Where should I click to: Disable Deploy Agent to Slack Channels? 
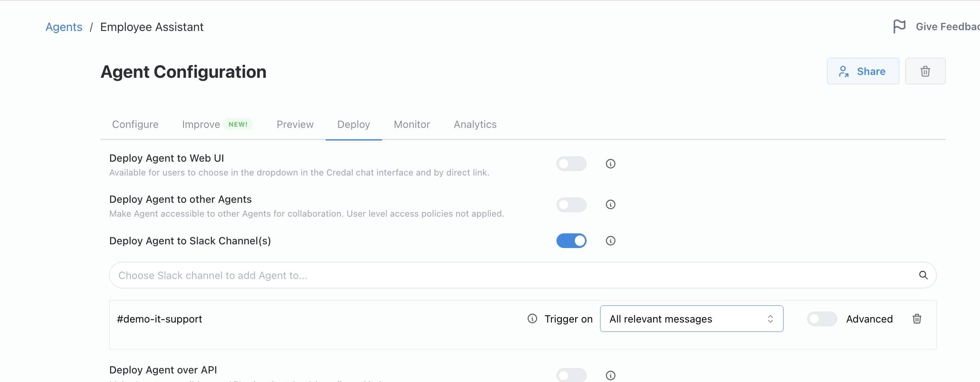pos(571,241)
